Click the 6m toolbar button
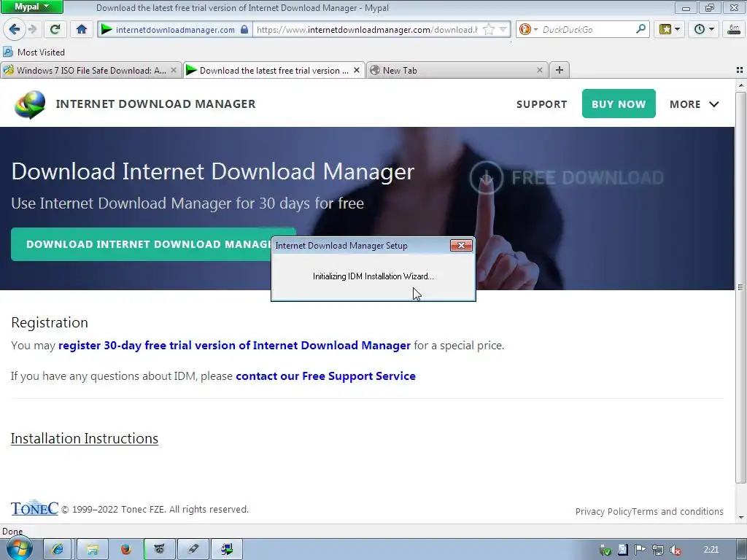The height and width of the screenshot is (560, 747). (x=734, y=29)
